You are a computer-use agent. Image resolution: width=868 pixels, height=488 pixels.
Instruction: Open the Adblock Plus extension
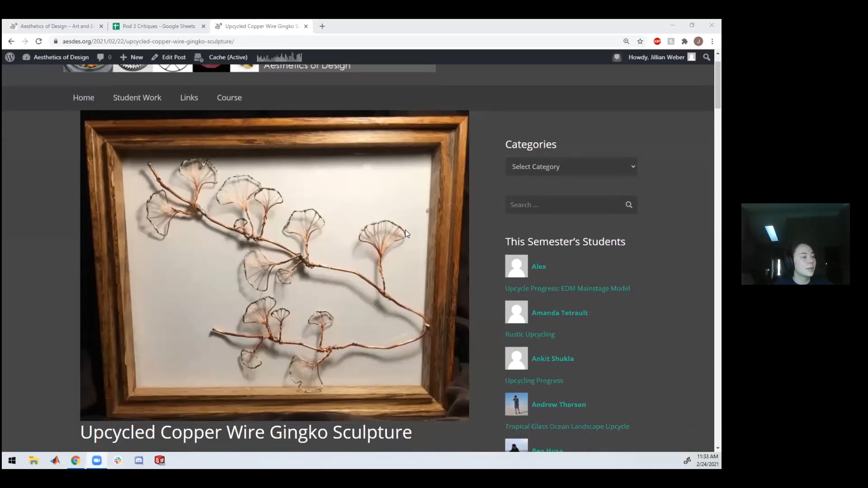pos(657,41)
